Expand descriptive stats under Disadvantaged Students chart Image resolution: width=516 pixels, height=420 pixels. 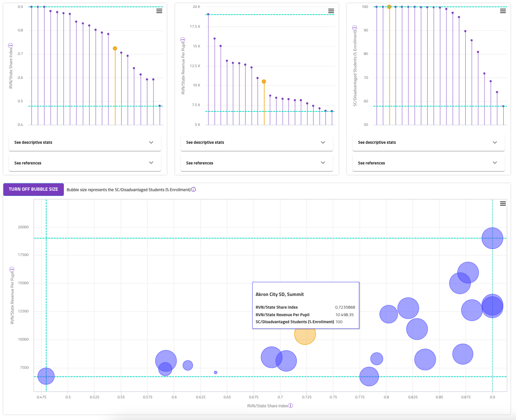coord(429,142)
